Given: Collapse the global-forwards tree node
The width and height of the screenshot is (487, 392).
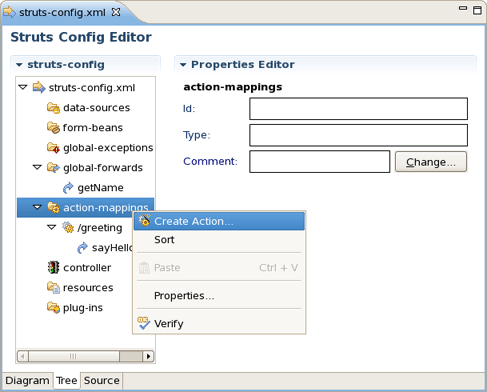Looking at the screenshot, I should [37, 167].
